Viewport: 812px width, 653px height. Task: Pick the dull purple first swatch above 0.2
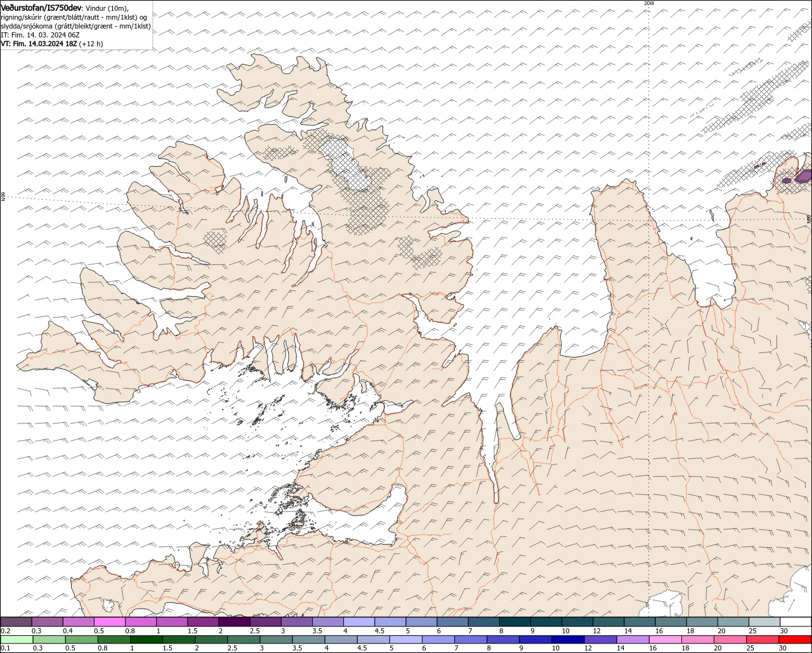16,622
